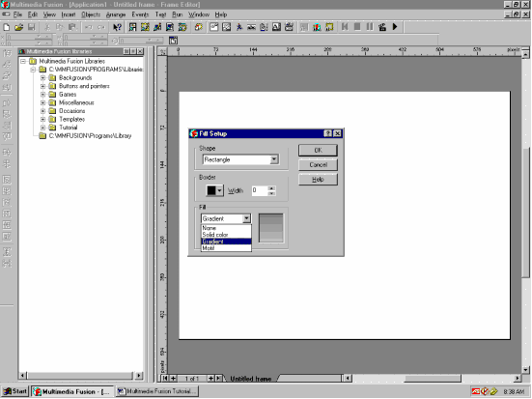Click the grid icon in second toolbar row

pos(174,41)
